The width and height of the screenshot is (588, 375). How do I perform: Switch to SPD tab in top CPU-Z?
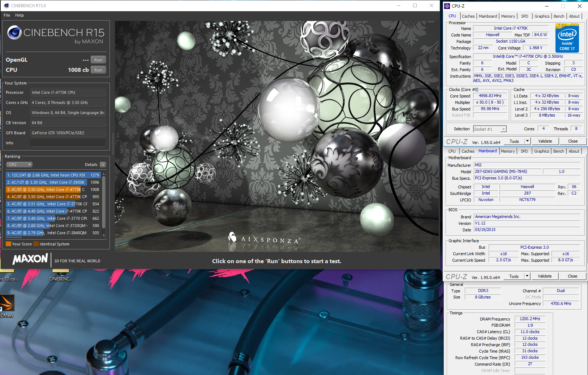[x=525, y=16]
